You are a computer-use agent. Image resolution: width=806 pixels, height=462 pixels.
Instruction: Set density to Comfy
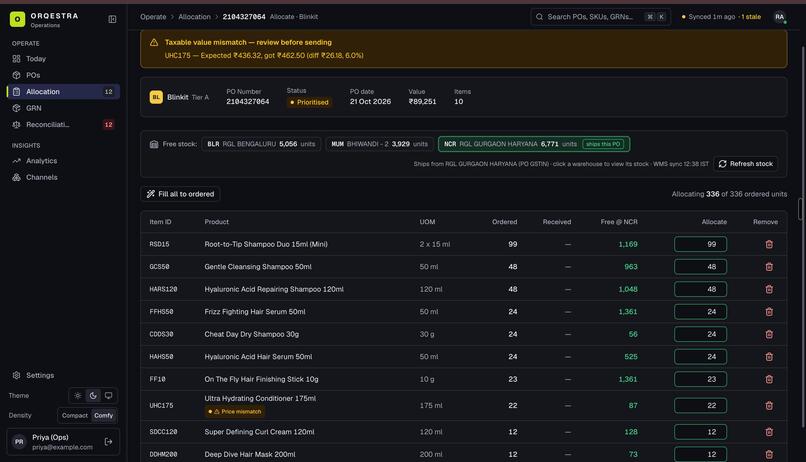[103, 415]
